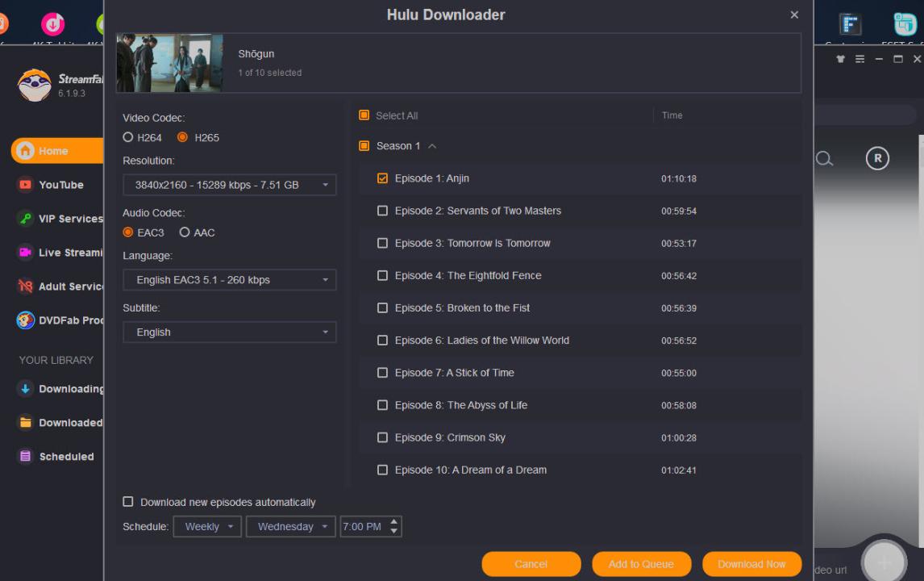Open the Subtitle dropdown
The width and height of the screenshot is (924, 581).
229,332
